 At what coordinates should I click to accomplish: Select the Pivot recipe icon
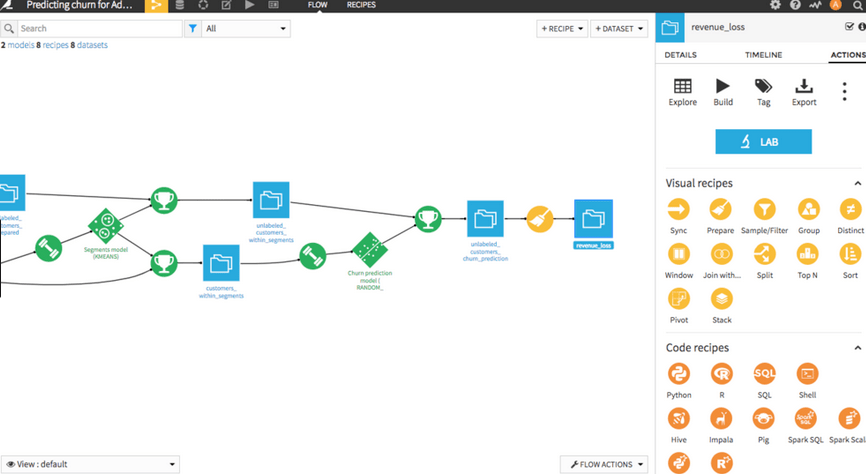coord(679,298)
